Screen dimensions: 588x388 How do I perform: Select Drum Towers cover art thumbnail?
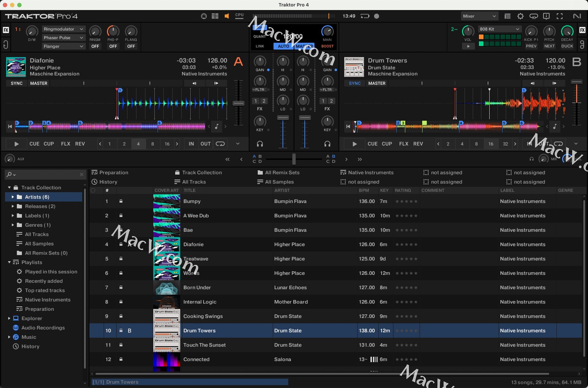point(167,331)
